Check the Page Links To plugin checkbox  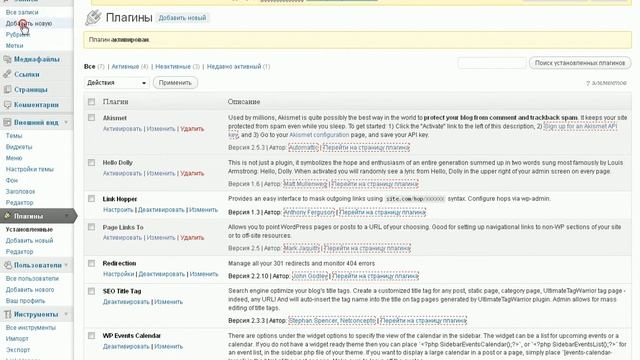tap(91, 227)
